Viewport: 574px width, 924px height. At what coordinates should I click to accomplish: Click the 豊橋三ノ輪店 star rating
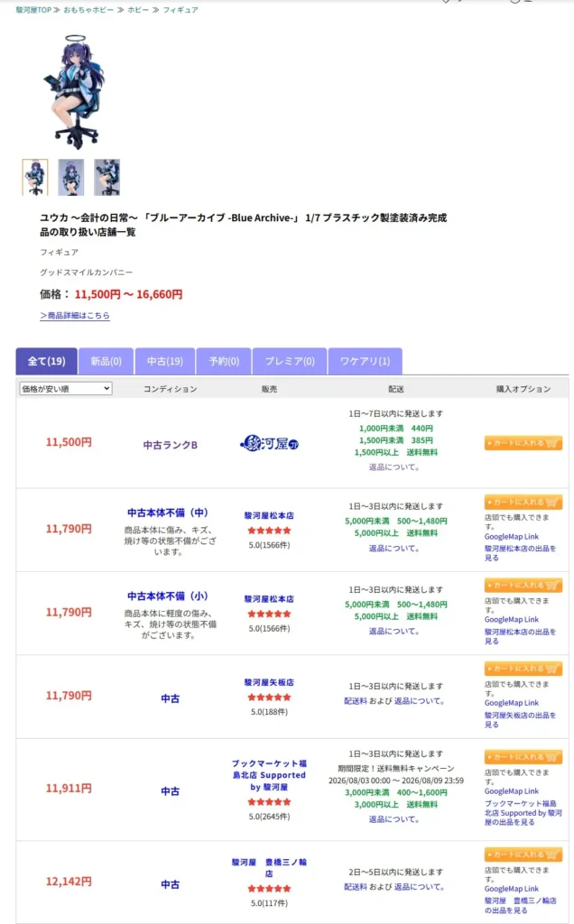coord(269,889)
